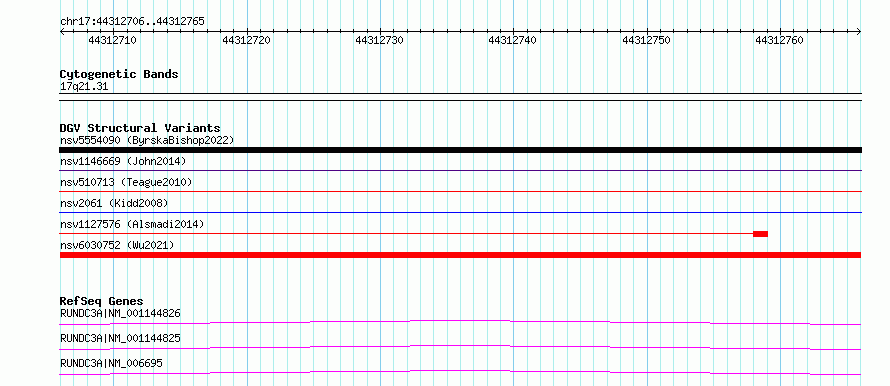
Task: Click ruler position 44312750
Action: tap(646, 40)
